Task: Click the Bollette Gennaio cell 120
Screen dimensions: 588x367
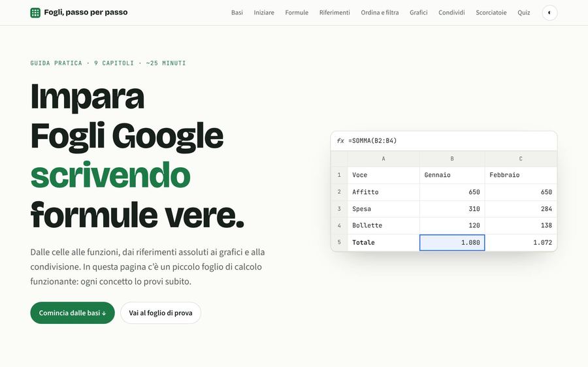Action: click(x=452, y=226)
